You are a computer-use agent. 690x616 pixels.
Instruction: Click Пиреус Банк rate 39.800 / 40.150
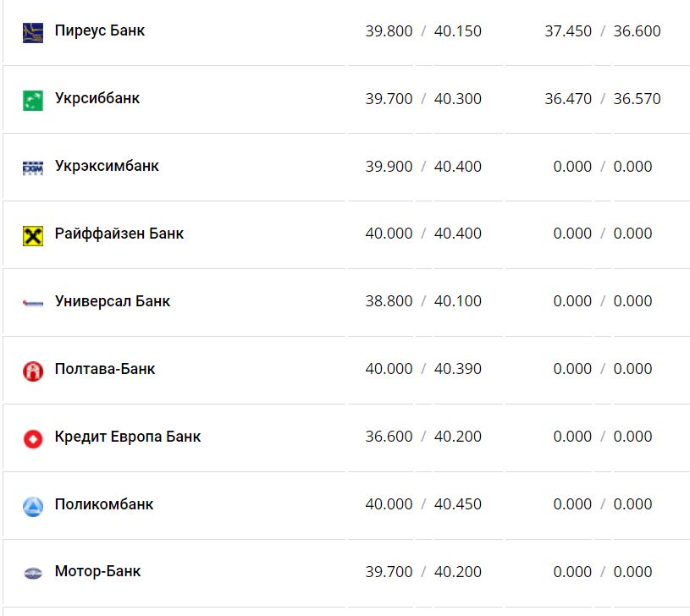[423, 31]
